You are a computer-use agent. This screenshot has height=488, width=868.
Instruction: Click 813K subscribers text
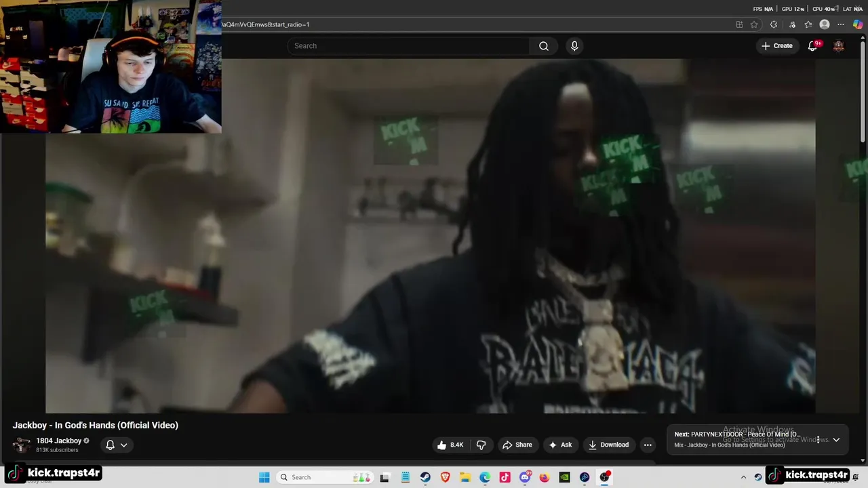click(57, 450)
